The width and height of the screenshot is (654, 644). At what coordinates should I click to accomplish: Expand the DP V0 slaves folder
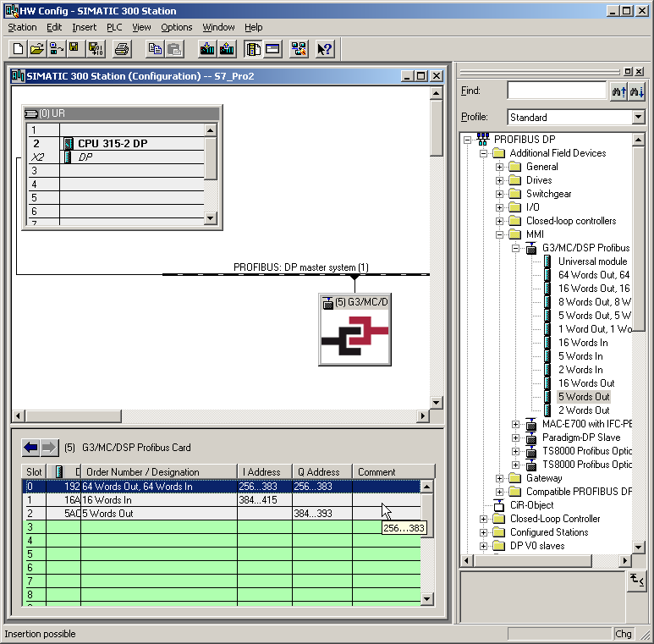pyautogui.click(x=483, y=546)
